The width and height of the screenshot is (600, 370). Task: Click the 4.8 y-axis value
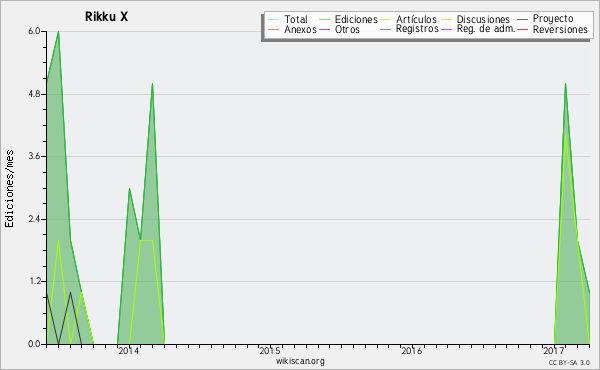(x=34, y=94)
